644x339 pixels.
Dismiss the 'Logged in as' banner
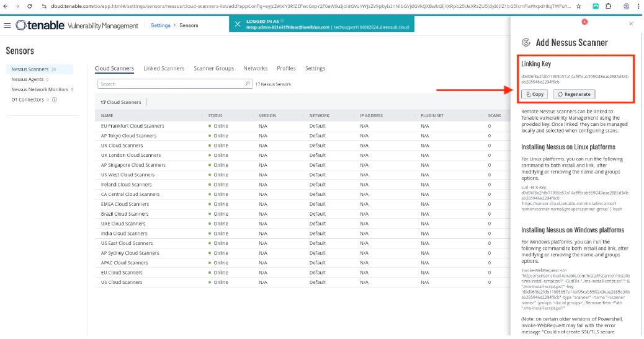click(x=238, y=24)
